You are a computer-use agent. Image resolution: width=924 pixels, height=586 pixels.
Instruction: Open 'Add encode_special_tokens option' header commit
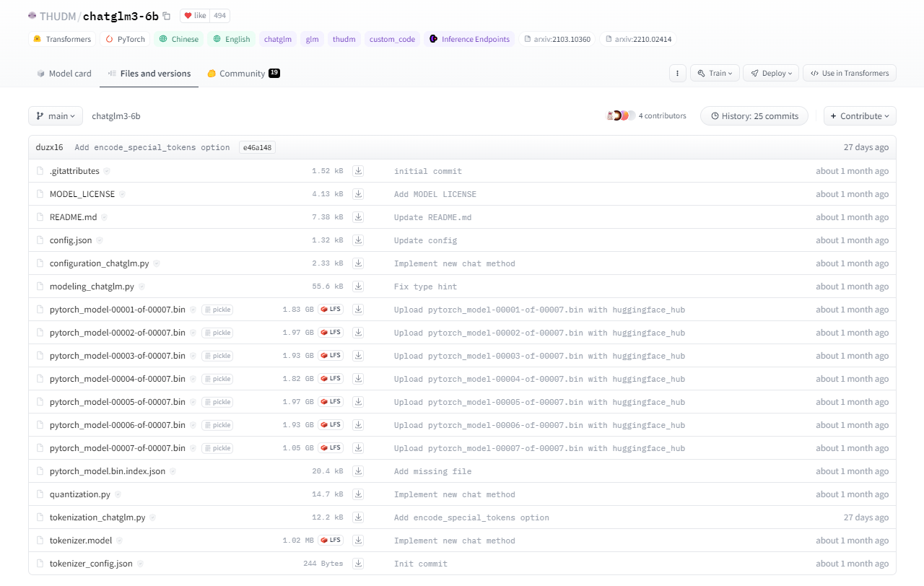(152, 147)
